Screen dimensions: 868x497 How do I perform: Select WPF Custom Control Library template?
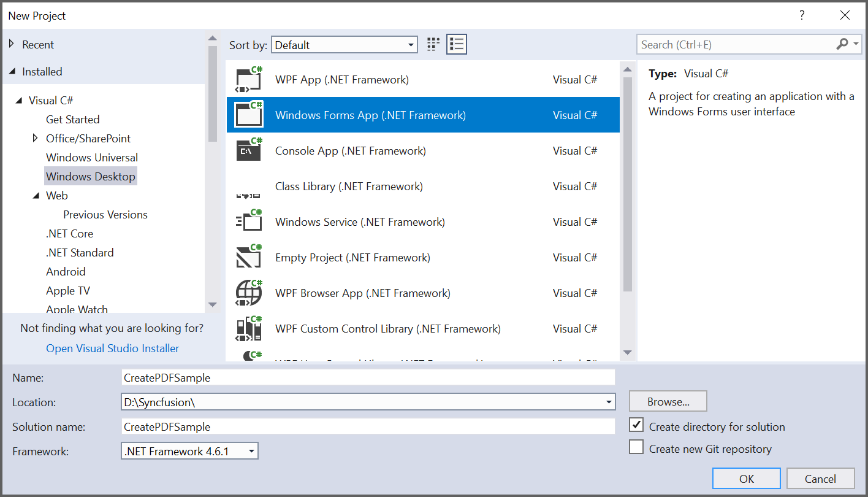[423, 329]
